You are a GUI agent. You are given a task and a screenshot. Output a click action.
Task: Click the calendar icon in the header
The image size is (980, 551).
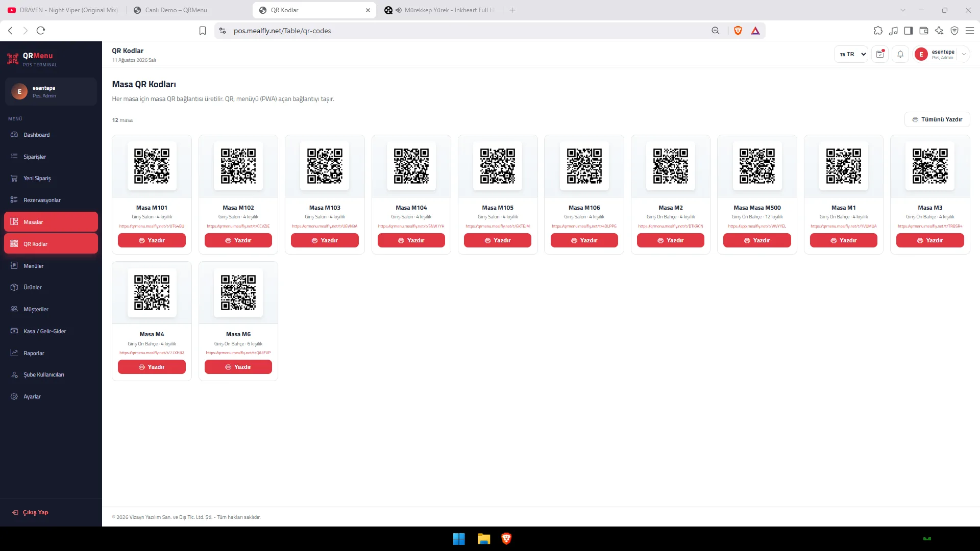point(880,54)
